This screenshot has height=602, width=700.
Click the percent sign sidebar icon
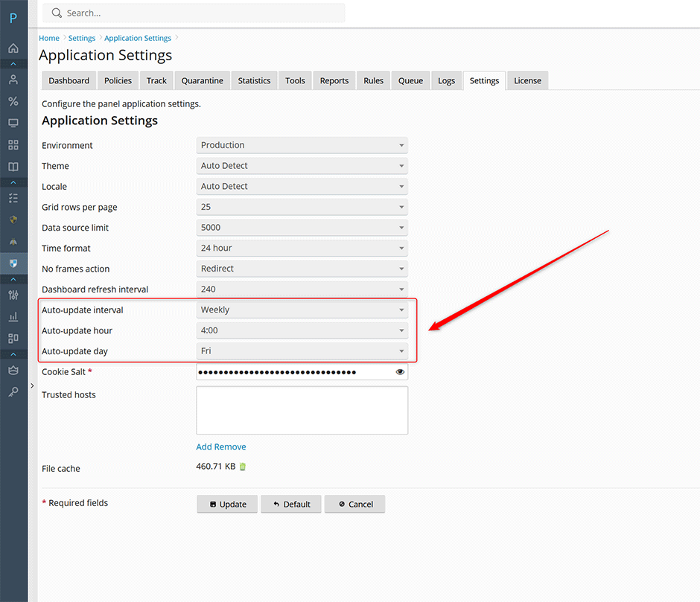tap(13, 101)
